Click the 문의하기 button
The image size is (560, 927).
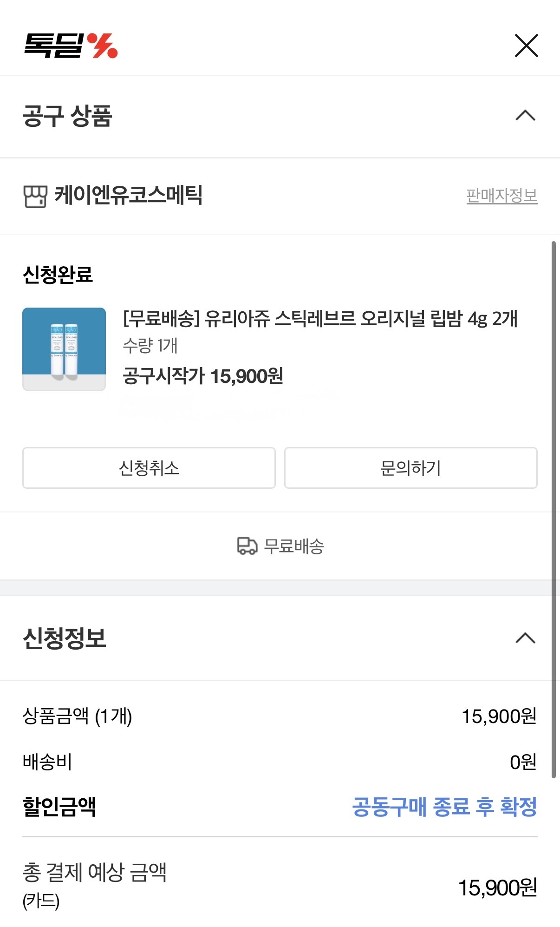(411, 468)
